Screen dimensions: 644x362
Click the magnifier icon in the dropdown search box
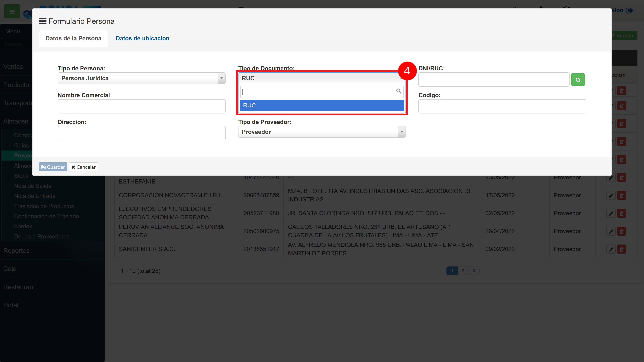click(398, 91)
